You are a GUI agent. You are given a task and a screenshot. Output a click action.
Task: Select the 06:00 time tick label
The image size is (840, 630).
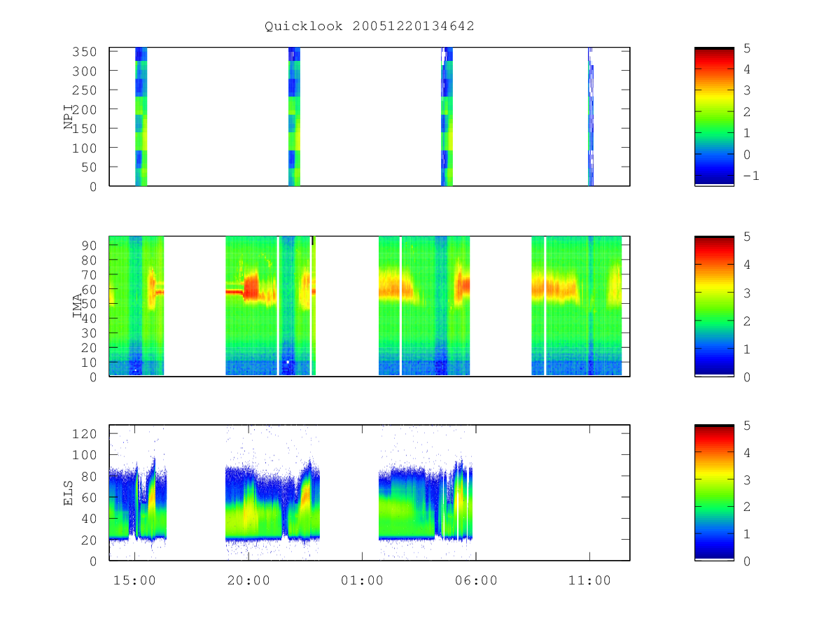pyautogui.click(x=476, y=580)
